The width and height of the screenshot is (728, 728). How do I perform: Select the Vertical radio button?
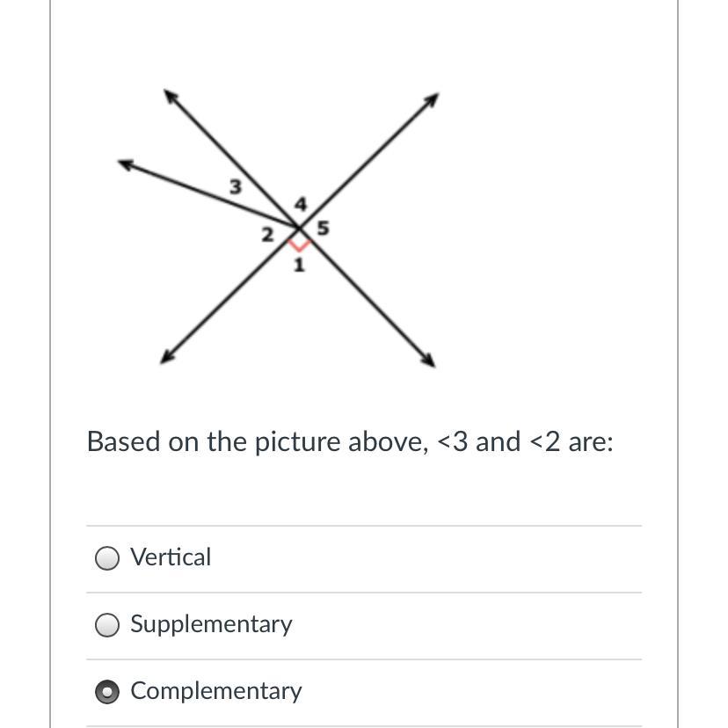pyautogui.click(x=107, y=558)
